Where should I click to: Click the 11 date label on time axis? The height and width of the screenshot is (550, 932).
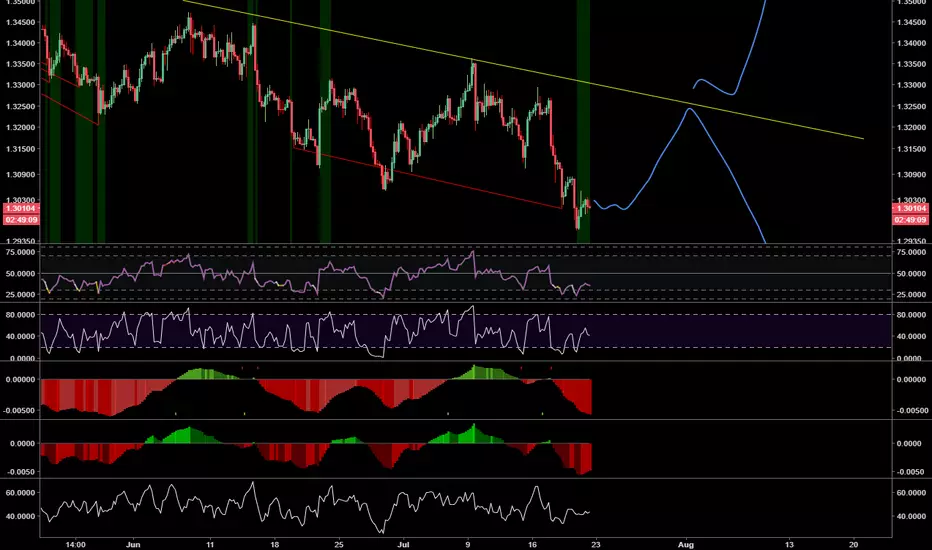click(210, 544)
